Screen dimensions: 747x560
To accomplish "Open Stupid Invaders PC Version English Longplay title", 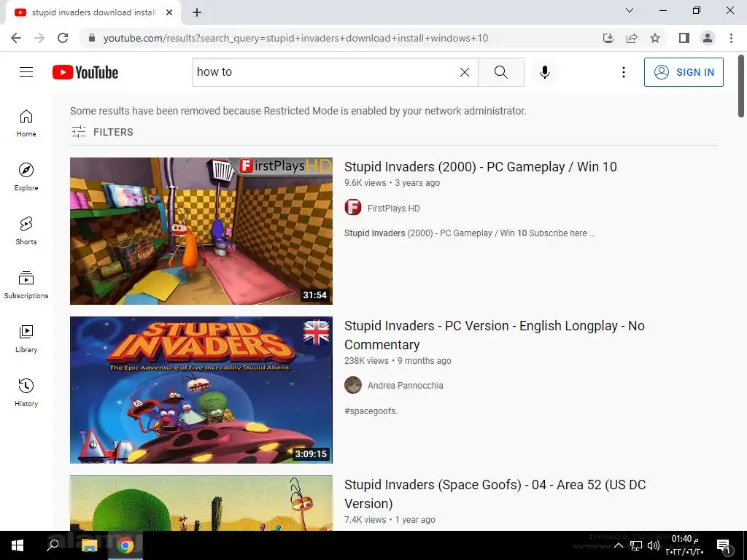I will click(495, 335).
